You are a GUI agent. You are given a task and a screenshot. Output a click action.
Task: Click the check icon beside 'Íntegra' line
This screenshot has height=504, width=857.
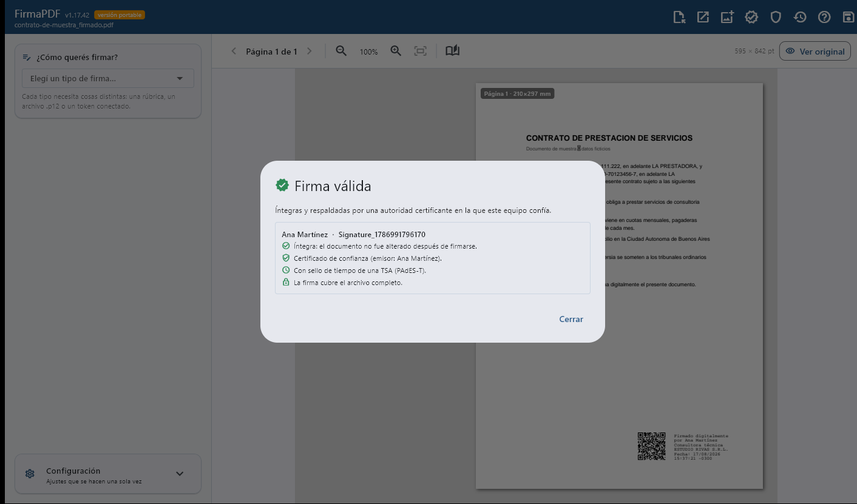click(x=286, y=246)
